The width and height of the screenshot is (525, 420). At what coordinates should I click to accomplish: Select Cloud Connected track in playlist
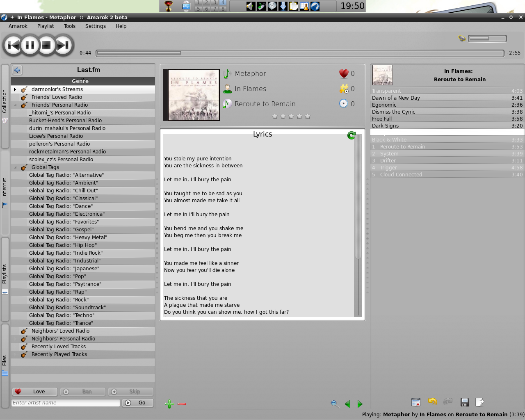point(447,175)
